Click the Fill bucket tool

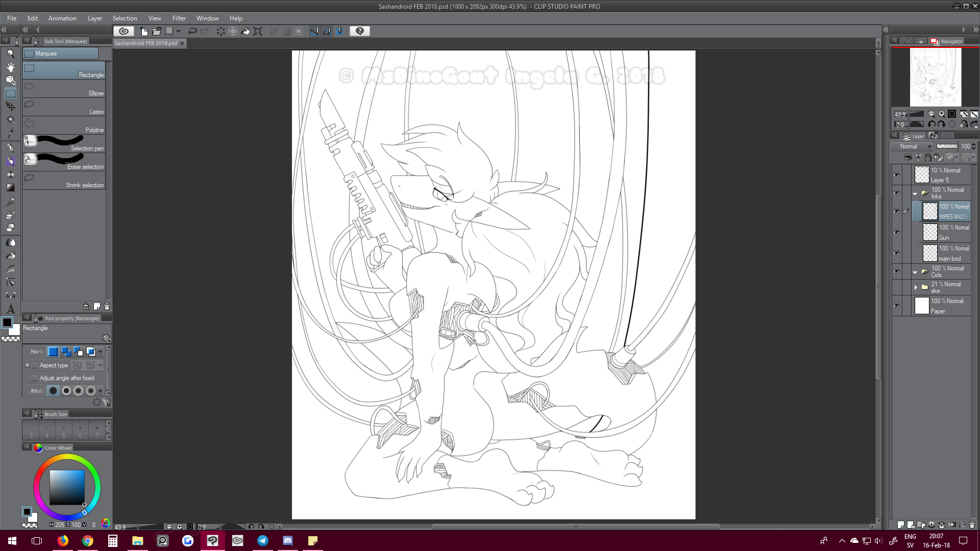[10, 255]
